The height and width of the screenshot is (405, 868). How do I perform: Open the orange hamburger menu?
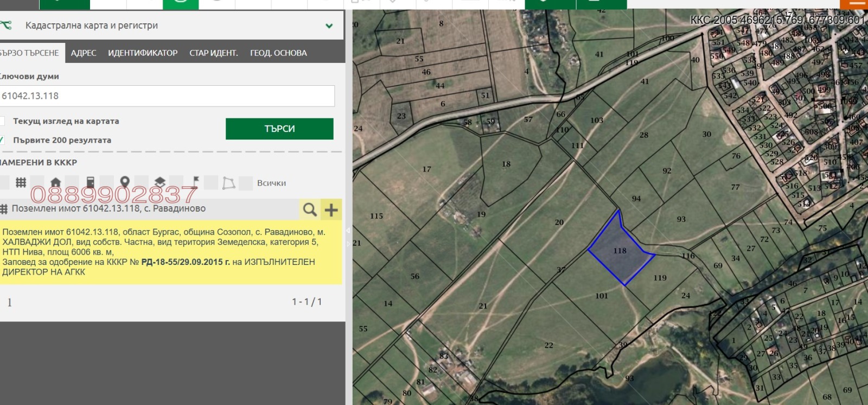tap(857, 3)
